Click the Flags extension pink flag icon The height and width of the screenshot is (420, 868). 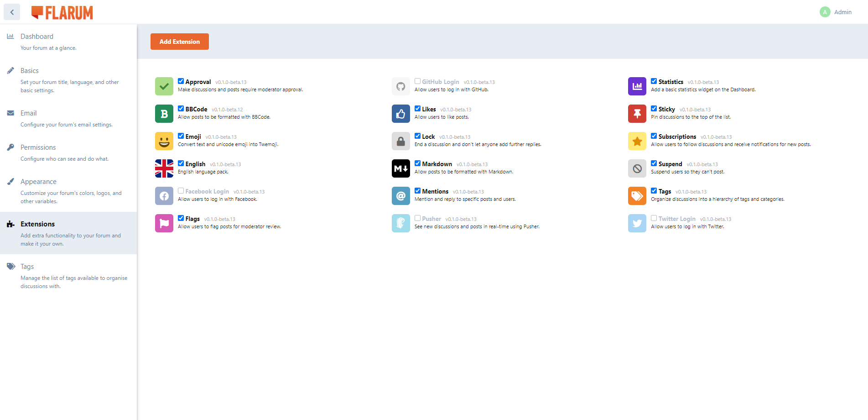pyautogui.click(x=164, y=223)
